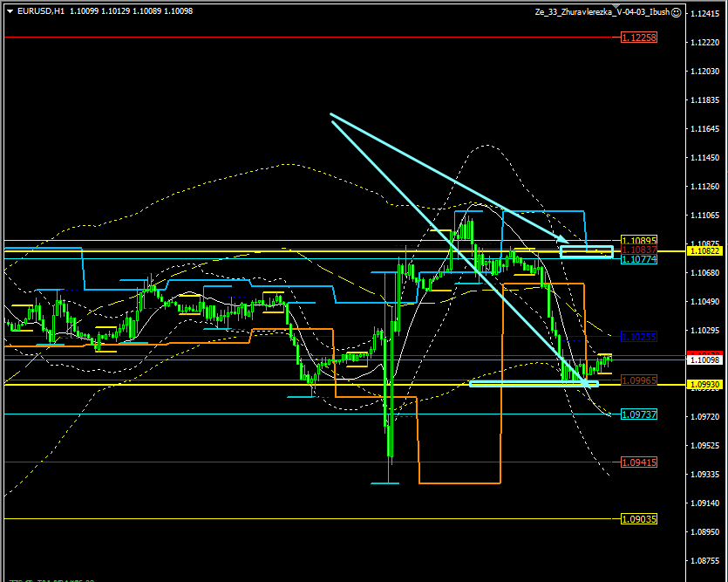
Task: Click the yellow 1.09930 price axis tag
Action: tap(705, 385)
